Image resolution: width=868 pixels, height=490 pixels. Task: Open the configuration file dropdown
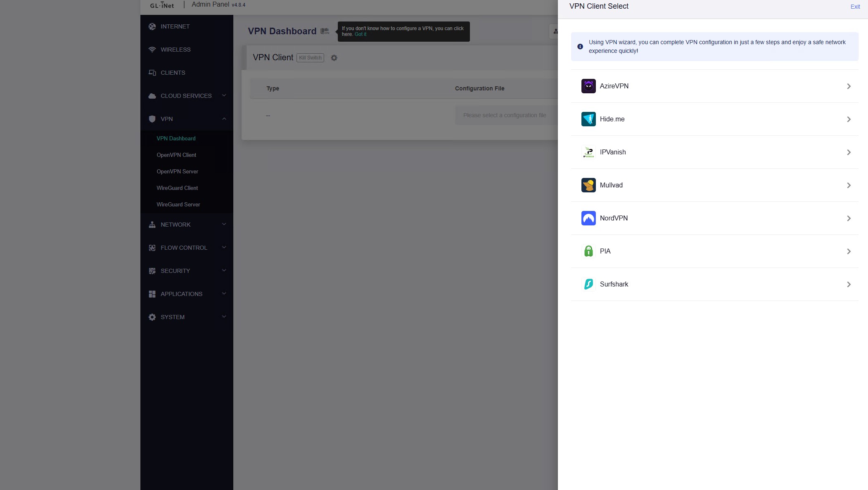(x=505, y=115)
